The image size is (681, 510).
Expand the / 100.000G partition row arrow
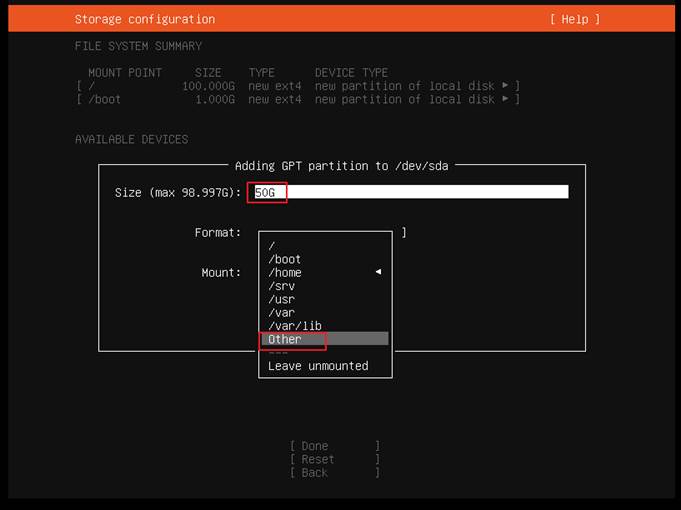[505, 85]
